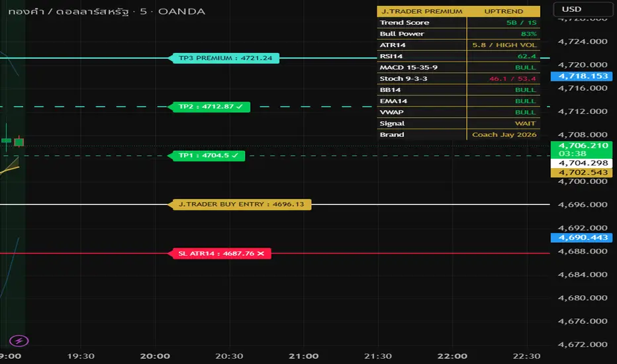Click the 21:00 time axis label

tap(304, 356)
